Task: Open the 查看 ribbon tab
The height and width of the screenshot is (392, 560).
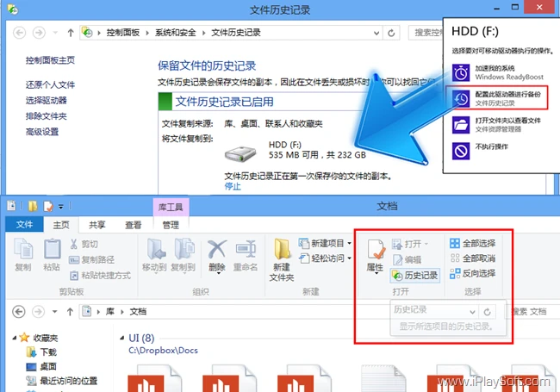Action: click(134, 225)
